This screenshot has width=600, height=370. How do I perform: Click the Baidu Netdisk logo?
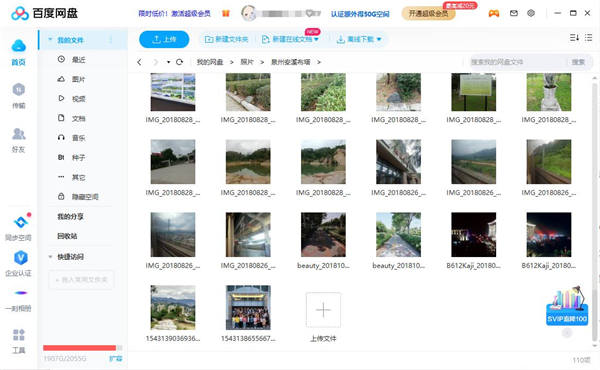[44, 13]
